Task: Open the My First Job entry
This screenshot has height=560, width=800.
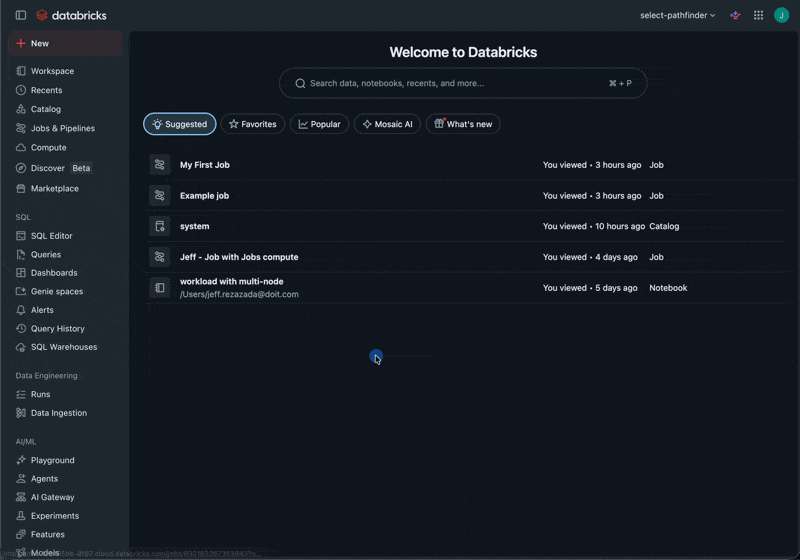Action: pos(465,165)
